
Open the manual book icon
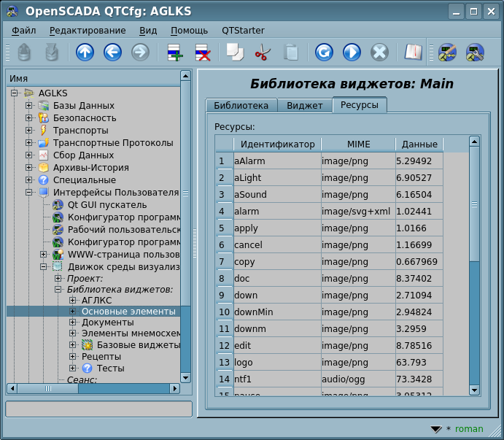[x=414, y=53]
